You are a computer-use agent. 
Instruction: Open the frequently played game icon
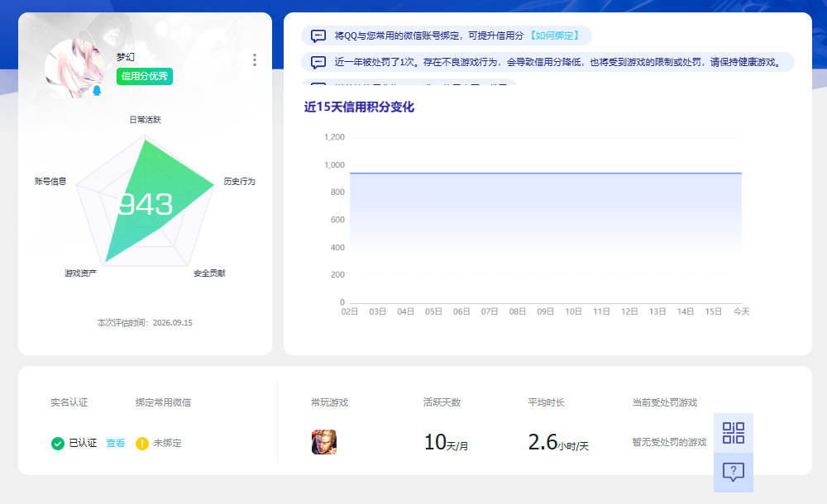324,442
